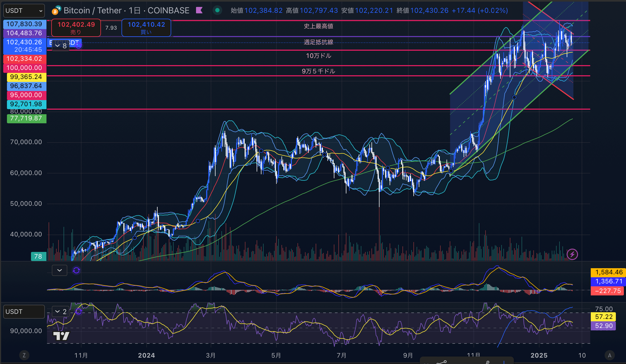
Task: Click the 100,000.00 price line label
Action: [x=25, y=68]
